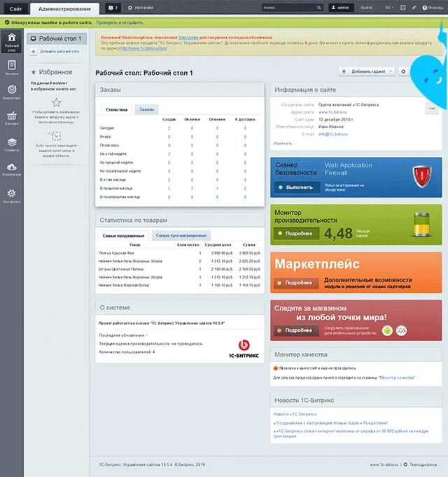The height and width of the screenshot is (477, 448).
Task: Click Подробнее in Маркетплейс banner
Action: pyautogui.click(x=296, y=283)
